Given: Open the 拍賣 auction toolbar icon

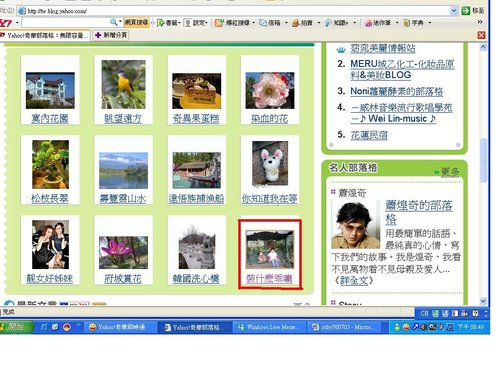Looking at the screenshot, I should [295, 23].
